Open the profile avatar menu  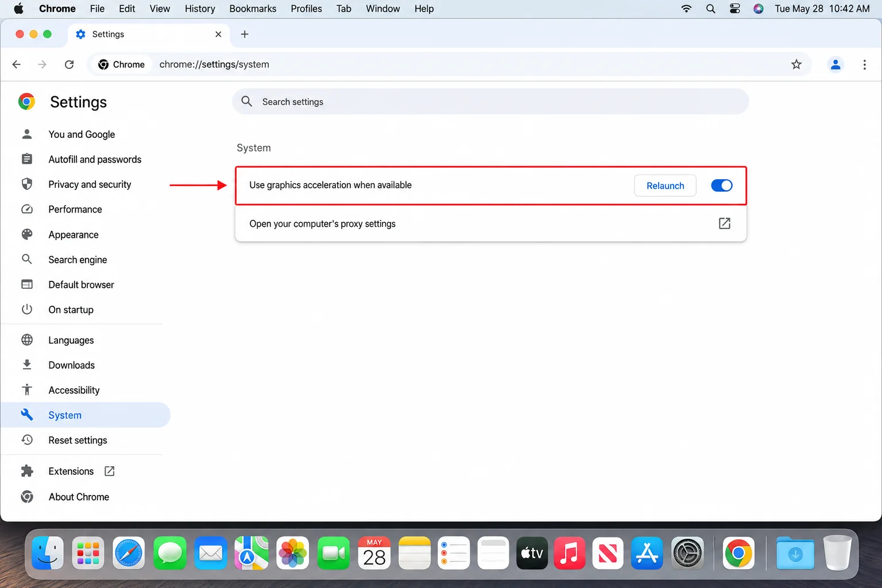pos(835,64)
